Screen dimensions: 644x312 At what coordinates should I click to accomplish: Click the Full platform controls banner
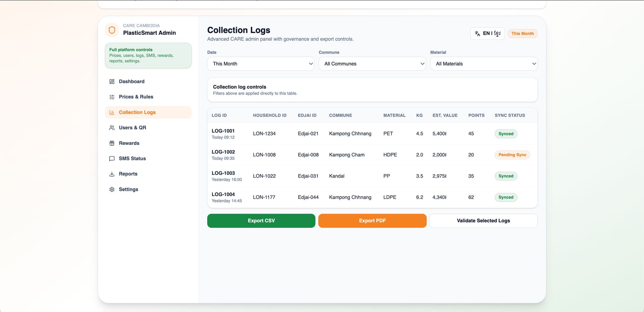[148, 56]
